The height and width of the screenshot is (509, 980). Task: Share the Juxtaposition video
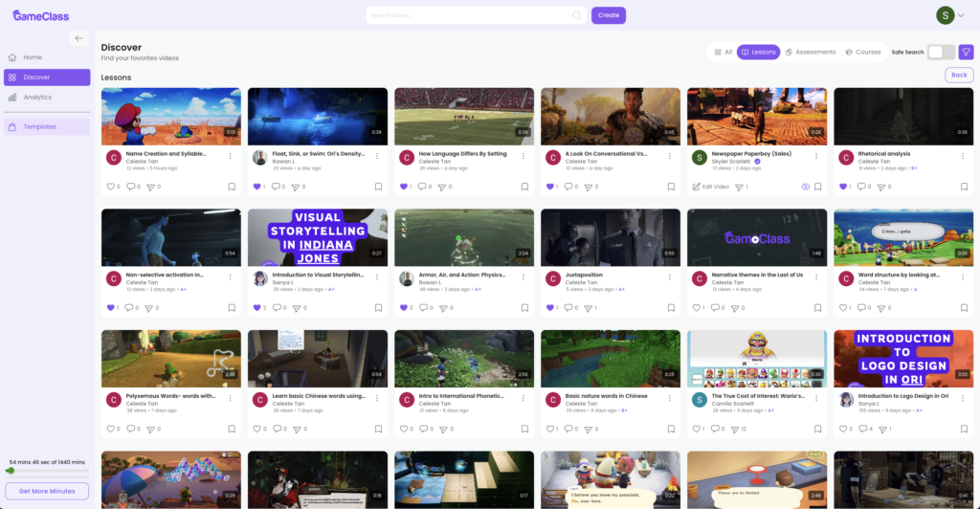click(590, 308)
